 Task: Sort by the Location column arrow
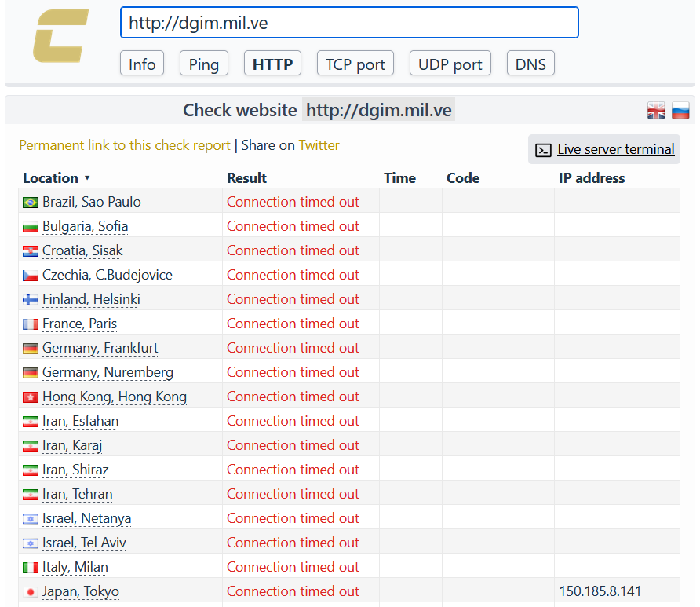(x=87, y=177)
